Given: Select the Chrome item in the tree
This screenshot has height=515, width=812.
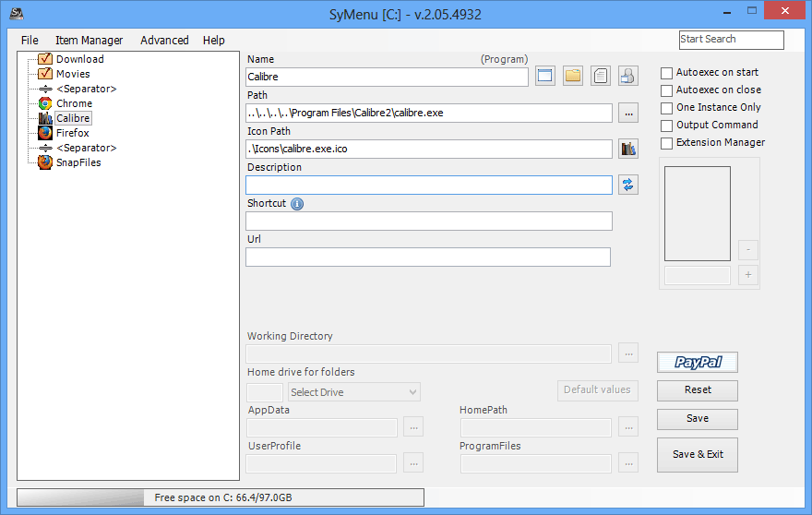Looking at the screenshot, I should point(74,103).
